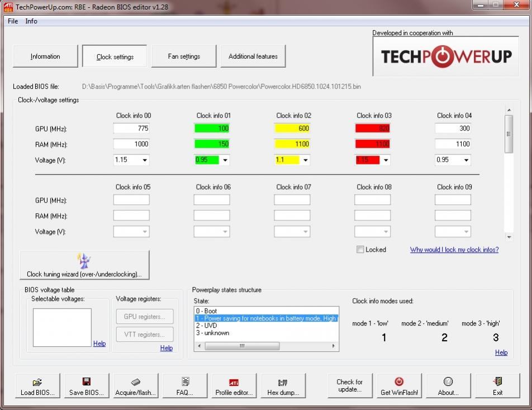Select '3 - unknown' powerplay state
Screen dimensions: 532x410
[266, 333]
